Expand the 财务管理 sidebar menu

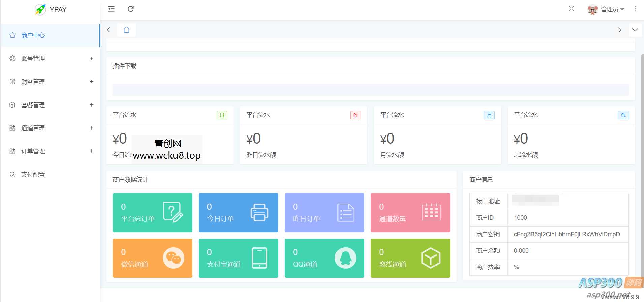(x=51, y=82)
